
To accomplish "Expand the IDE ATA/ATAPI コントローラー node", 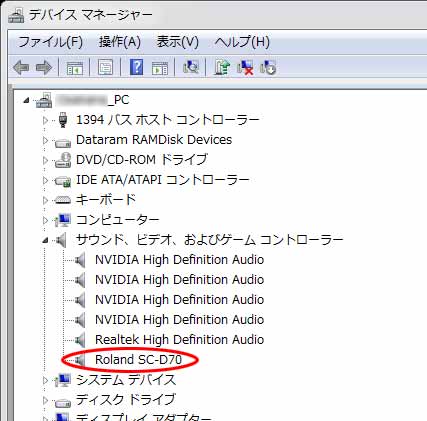I will click(45, 180).
